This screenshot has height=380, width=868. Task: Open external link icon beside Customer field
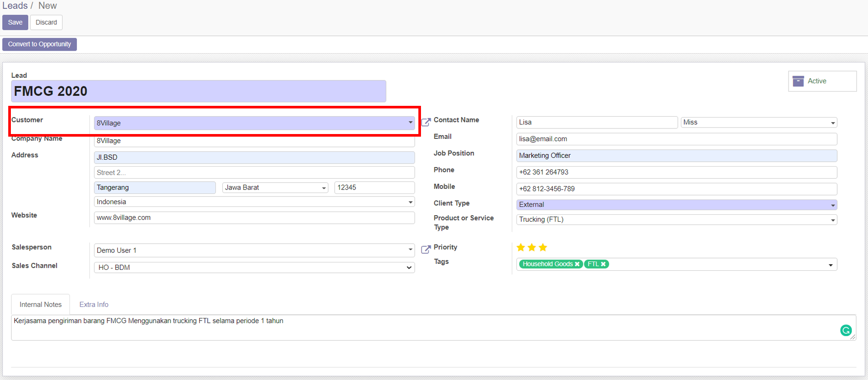[426, 122]
